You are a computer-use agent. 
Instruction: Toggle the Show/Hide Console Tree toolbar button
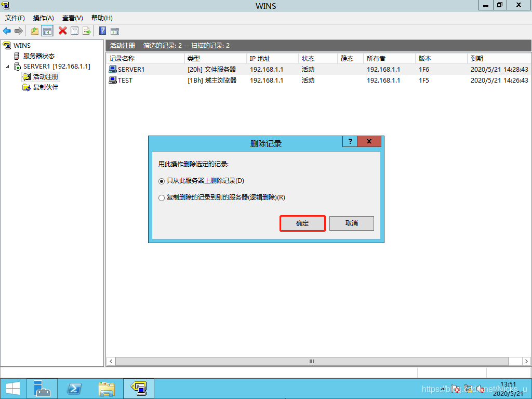[47, 31]
